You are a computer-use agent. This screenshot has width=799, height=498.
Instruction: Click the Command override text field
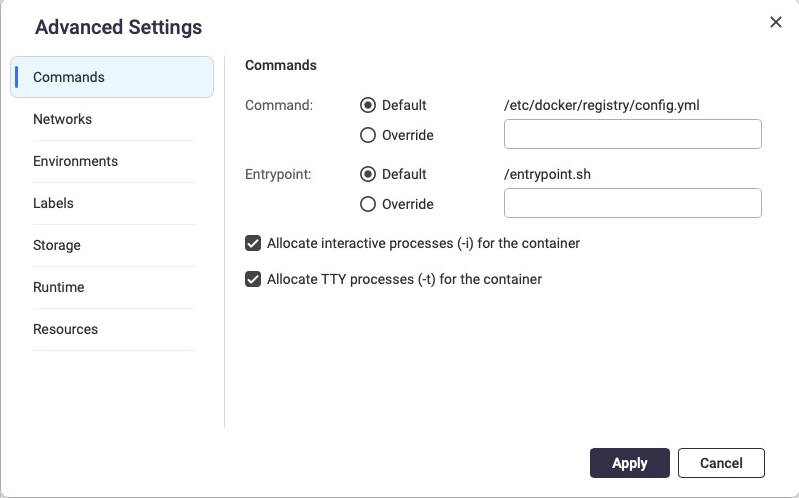[x=632, y=134]
